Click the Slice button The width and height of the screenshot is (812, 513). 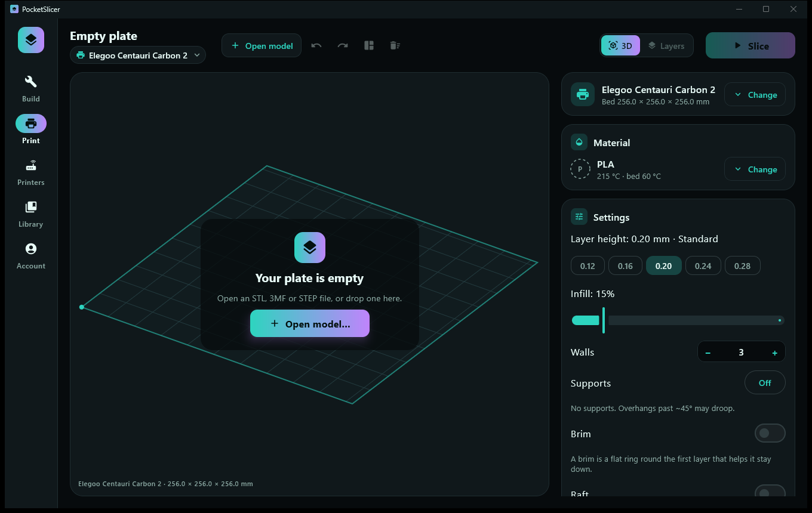tap(751, 45)
